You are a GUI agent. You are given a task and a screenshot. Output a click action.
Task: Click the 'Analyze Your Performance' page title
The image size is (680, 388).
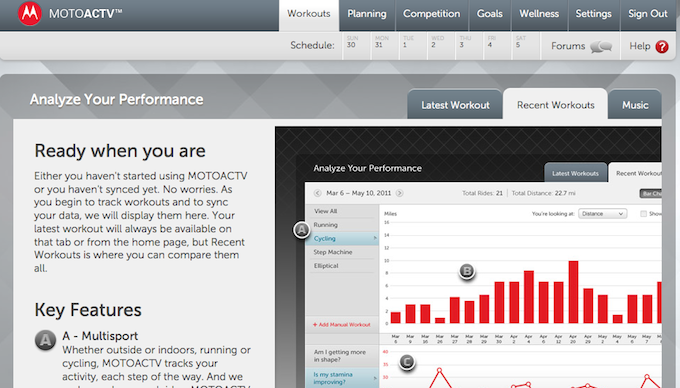coord(117,100)
